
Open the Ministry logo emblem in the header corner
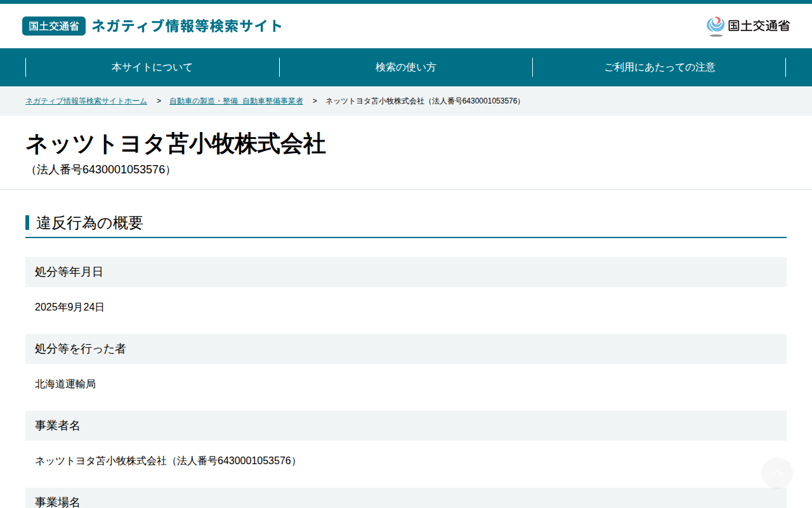pos(716,26)
